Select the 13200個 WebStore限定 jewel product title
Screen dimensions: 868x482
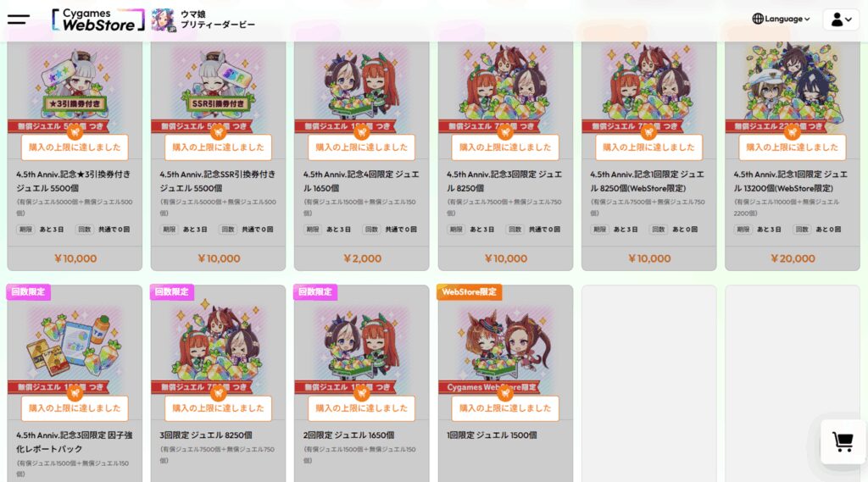791,181
